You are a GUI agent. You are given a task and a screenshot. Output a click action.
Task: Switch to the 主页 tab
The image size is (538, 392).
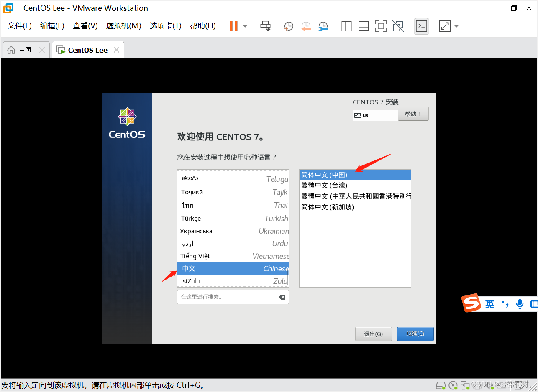(x=24, y=49)
